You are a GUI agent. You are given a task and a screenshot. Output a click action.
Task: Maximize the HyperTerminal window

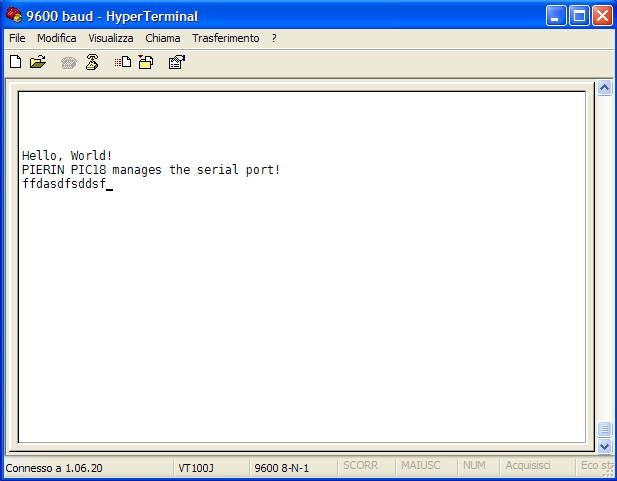click(579, 16)
